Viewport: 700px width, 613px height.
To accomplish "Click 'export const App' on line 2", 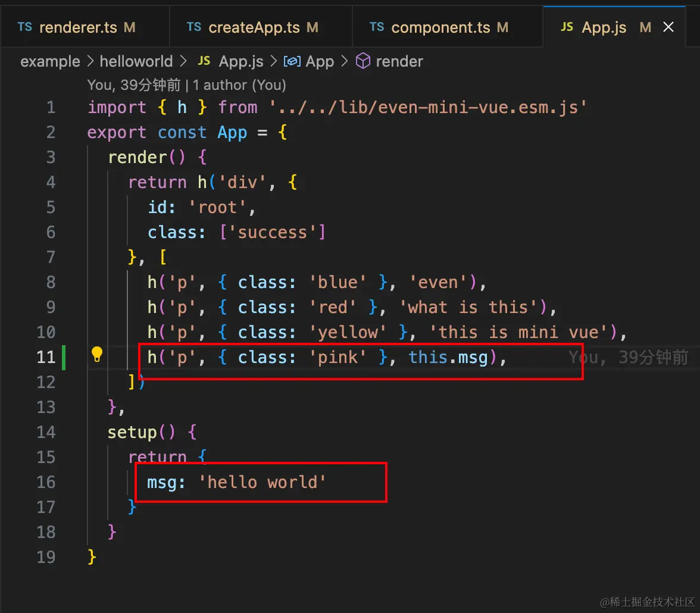I will click(167, 133).
